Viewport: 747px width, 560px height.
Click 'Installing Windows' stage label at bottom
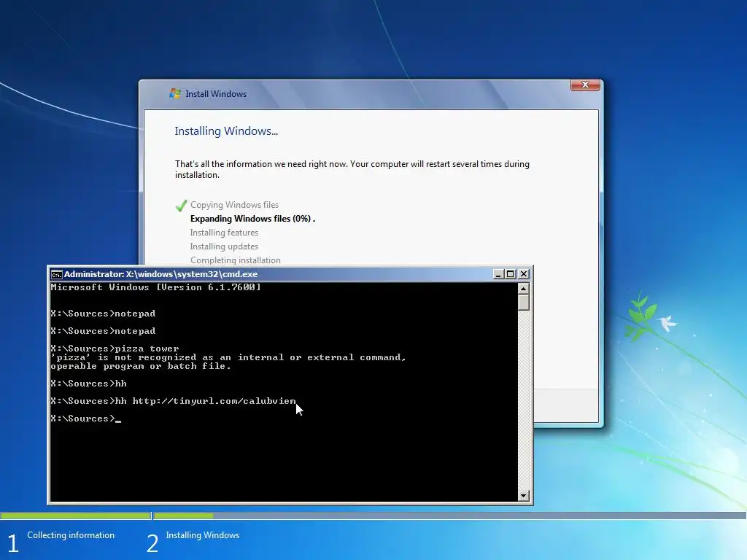tap(203, 535)
